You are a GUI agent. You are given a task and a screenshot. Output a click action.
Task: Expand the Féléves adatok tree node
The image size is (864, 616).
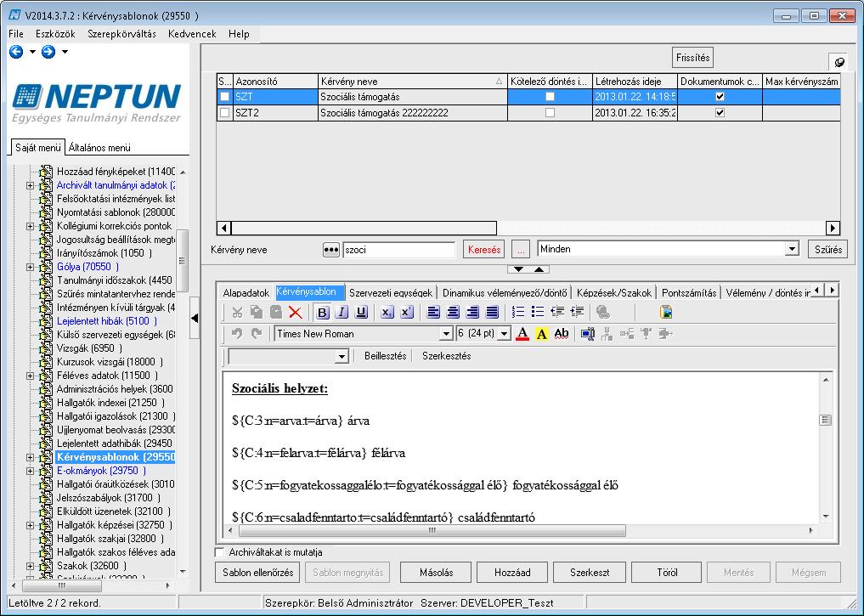pyautogui.click(x=31, y=376)
